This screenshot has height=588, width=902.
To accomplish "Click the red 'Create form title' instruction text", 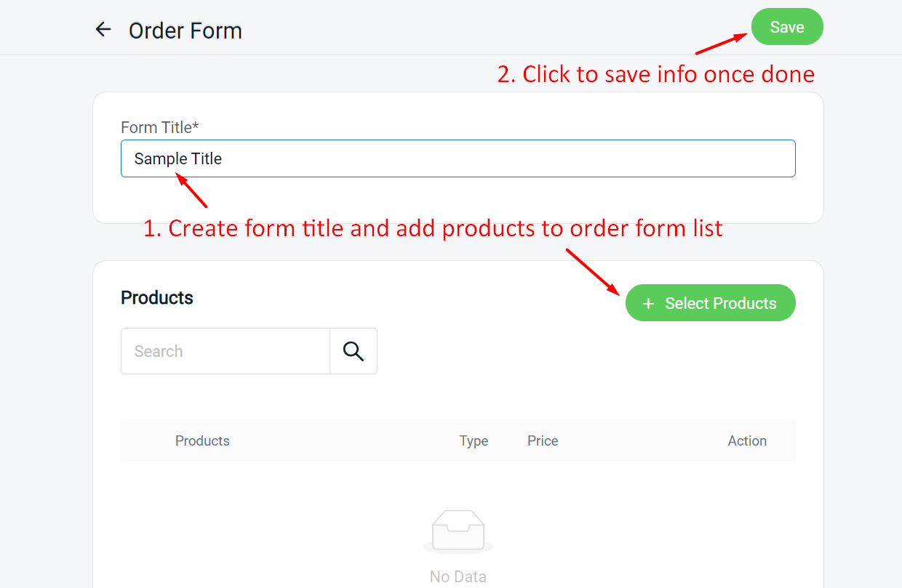I will 433,228.
